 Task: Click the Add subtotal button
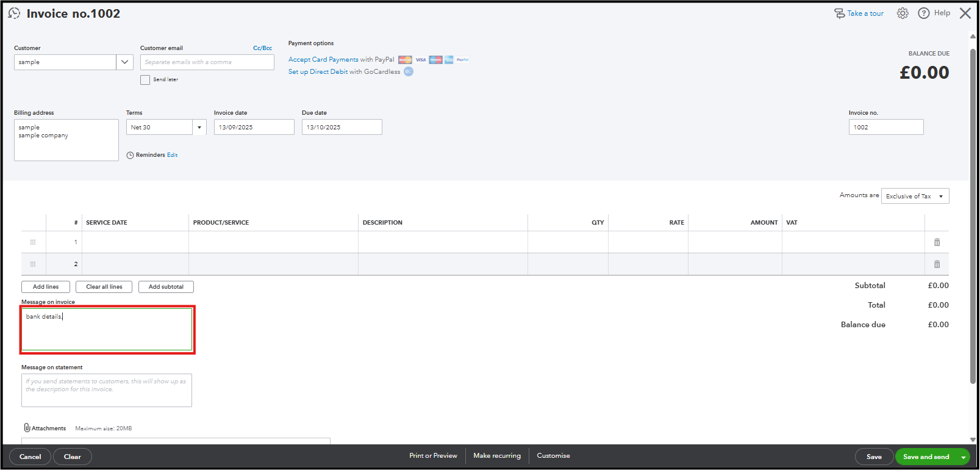coord(166,287)
